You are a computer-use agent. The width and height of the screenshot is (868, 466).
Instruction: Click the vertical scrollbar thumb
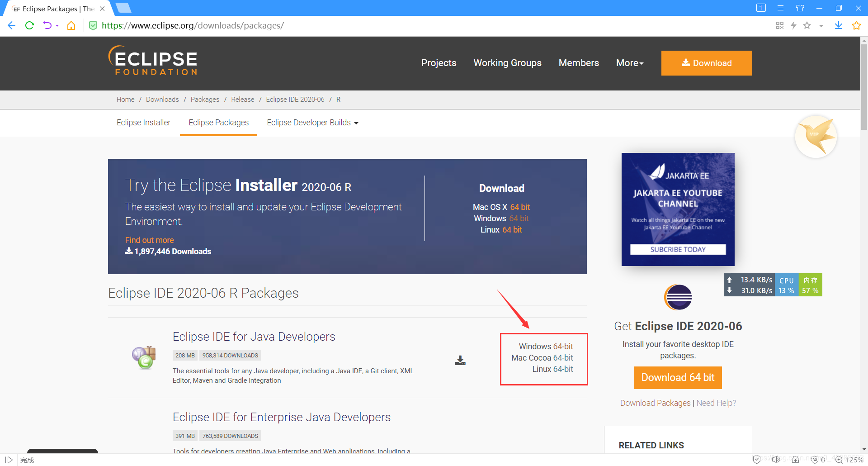click(x=864, y=86)
